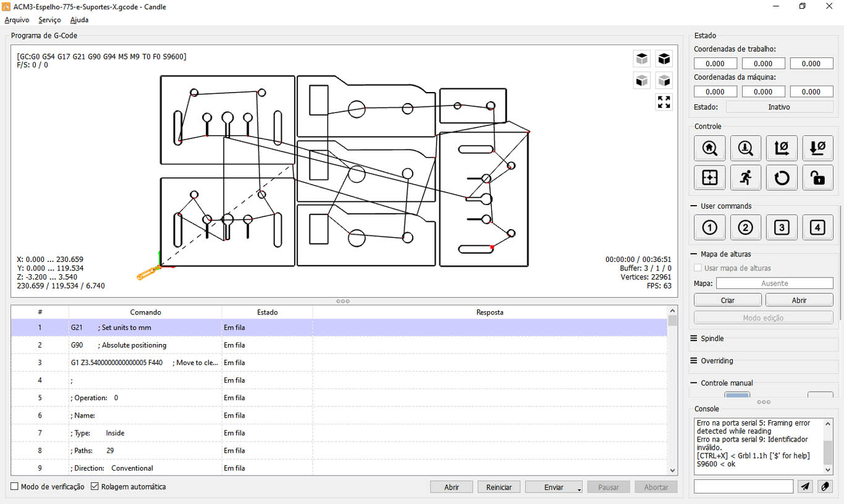Open the Ajuda menu
The image size is (844, 504).
coord(79,20)
